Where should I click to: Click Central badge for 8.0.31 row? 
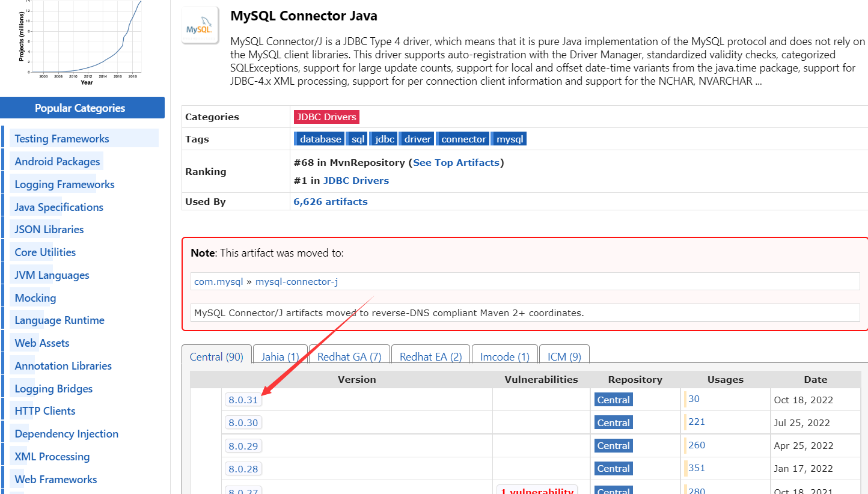point(613,400)
